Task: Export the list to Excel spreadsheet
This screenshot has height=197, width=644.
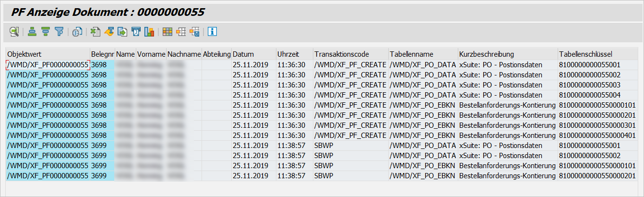Action: coord(95,32)
